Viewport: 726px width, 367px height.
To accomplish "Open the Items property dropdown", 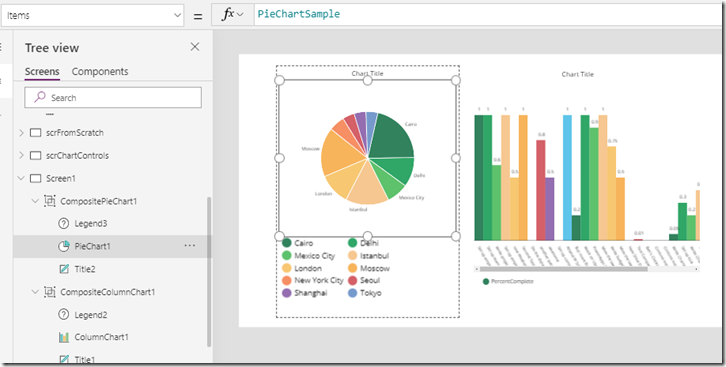I will point(92,15).
